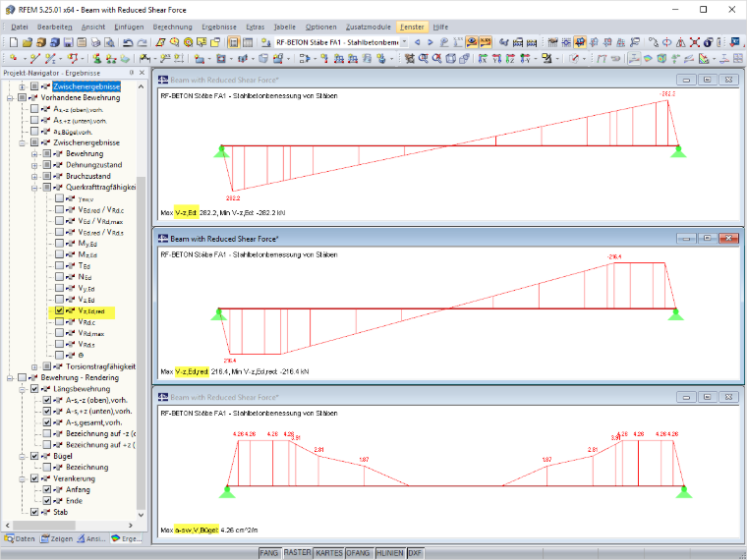747x560 pixels.
Task: Click the navigator vertical scrollbar
Action: (x=141, y=300)
